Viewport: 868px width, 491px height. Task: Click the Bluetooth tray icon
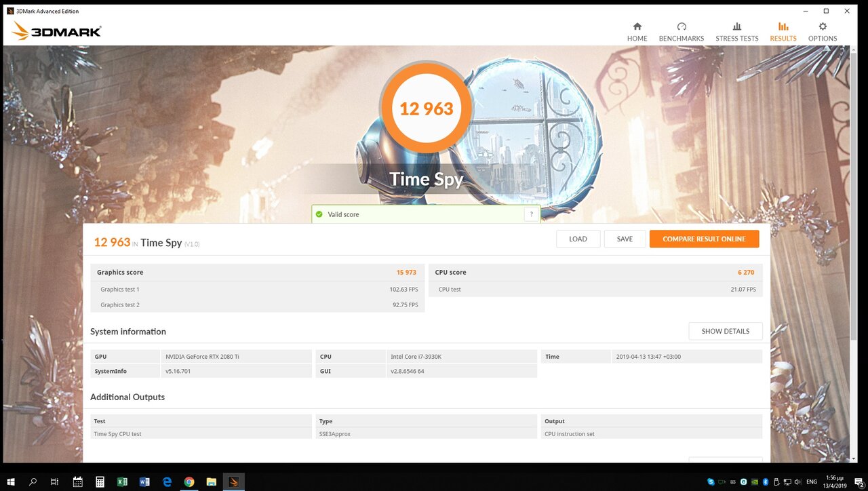pyautogui.click(x=766, y=482)
